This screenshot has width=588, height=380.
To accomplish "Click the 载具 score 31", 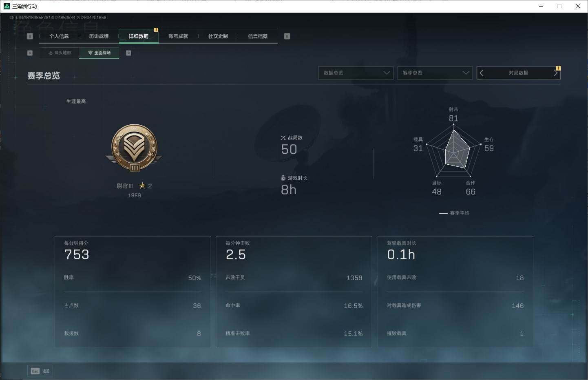I will coord(418,148).
